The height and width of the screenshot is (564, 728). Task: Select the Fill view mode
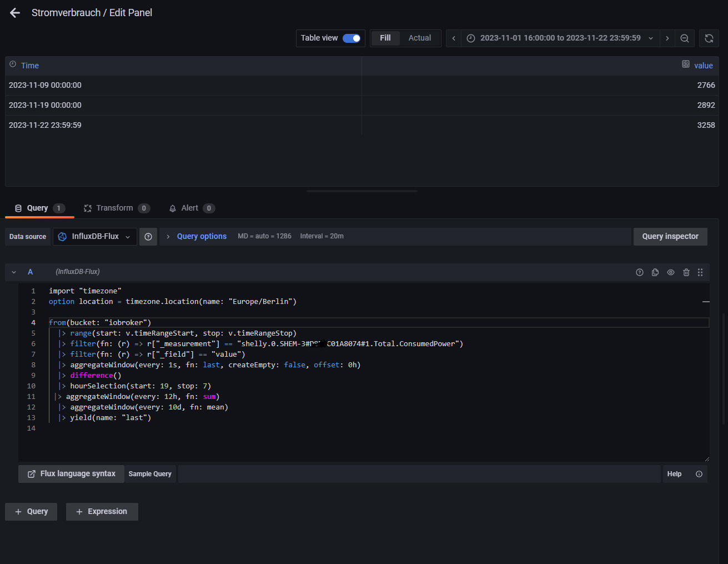(385, 38)
